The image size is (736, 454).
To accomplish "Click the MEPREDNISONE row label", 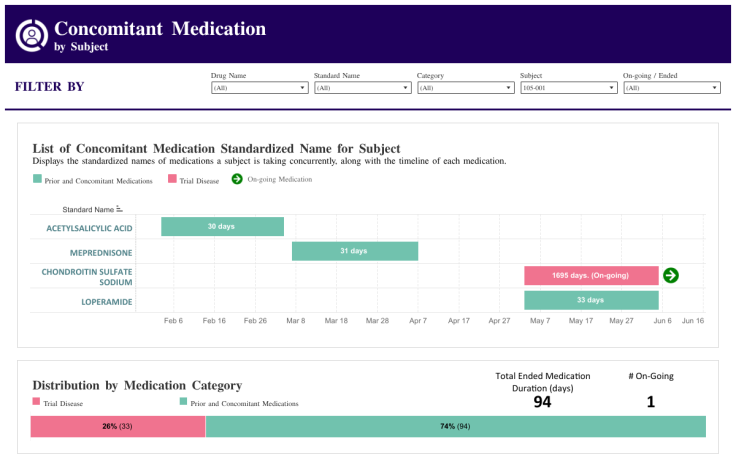I will [x=101, y=252].
